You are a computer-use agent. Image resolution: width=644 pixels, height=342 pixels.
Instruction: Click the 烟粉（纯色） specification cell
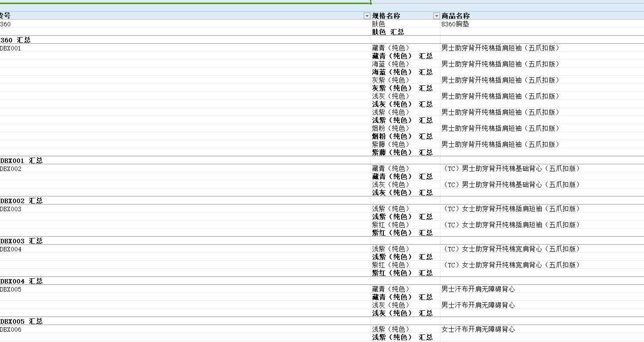pos(391,129)
